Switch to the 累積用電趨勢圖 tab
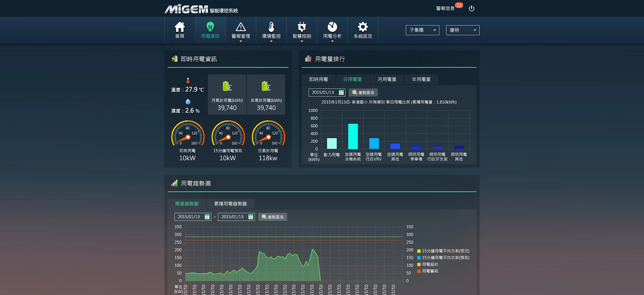 coord(230,204)
